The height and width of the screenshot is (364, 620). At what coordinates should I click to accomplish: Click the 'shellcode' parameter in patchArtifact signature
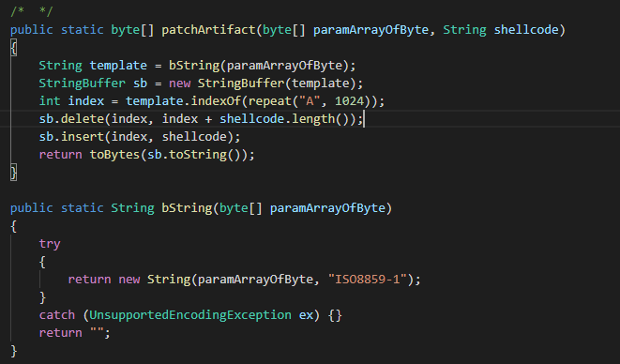tap(526, 30)
